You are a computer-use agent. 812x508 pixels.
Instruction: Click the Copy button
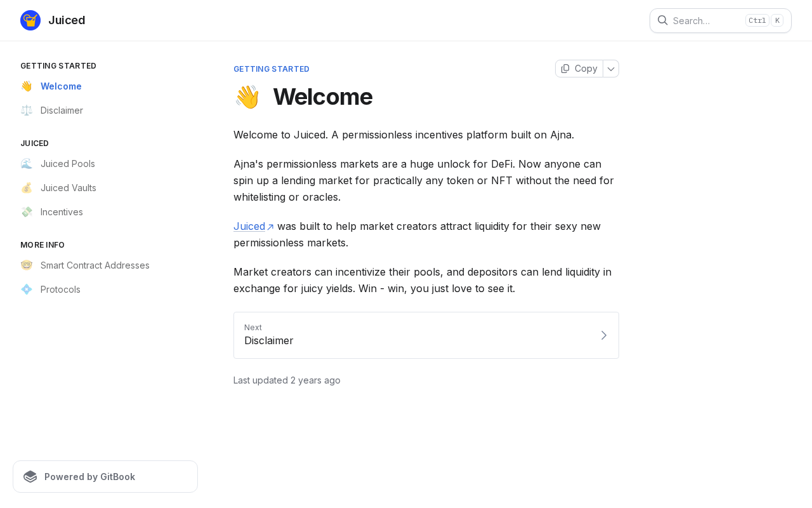click(579, 69)
